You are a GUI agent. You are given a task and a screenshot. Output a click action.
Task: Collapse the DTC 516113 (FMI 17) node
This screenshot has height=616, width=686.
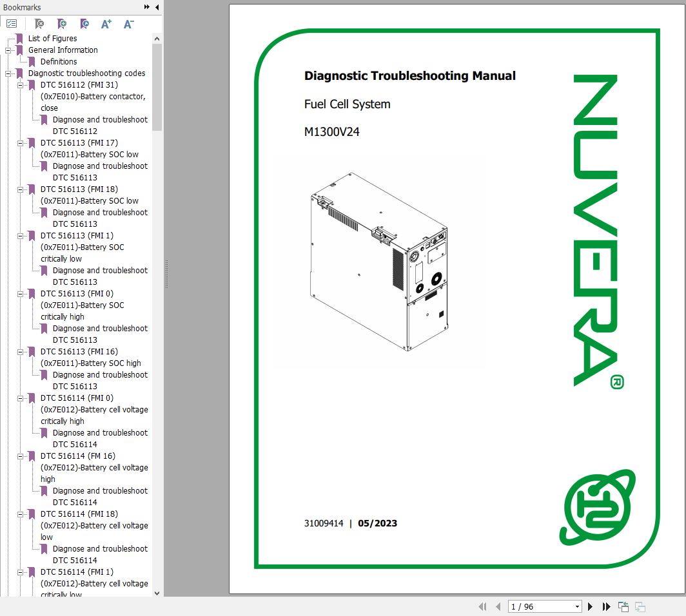pos(20,143)
